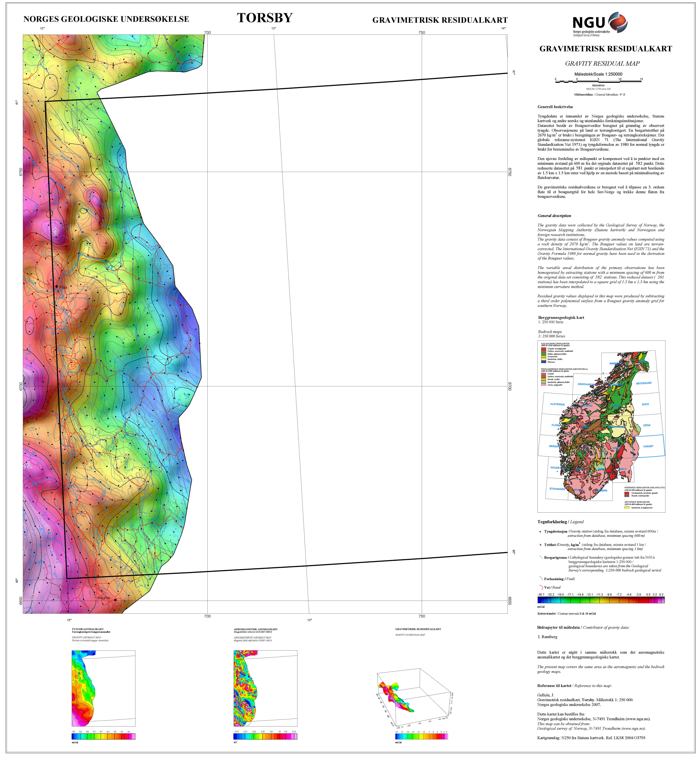Click the Flisa town marker on the map
This screenshot has width=700, height=759.
(x=56, y=287)
